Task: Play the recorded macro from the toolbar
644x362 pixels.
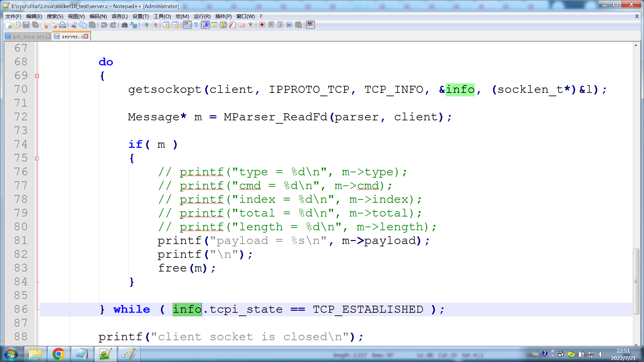Action: click(x=280, y=25)
